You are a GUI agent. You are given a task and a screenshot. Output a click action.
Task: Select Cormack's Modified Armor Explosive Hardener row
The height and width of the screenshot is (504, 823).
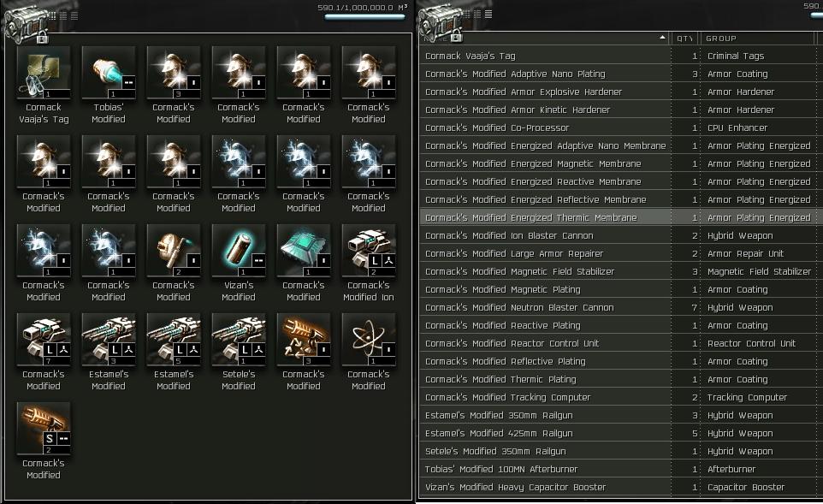(621, 92)
